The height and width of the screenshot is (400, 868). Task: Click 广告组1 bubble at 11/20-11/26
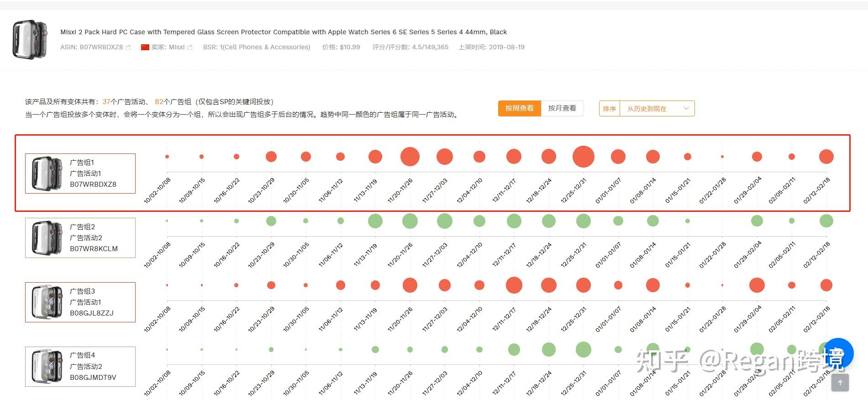coord(410,157)
